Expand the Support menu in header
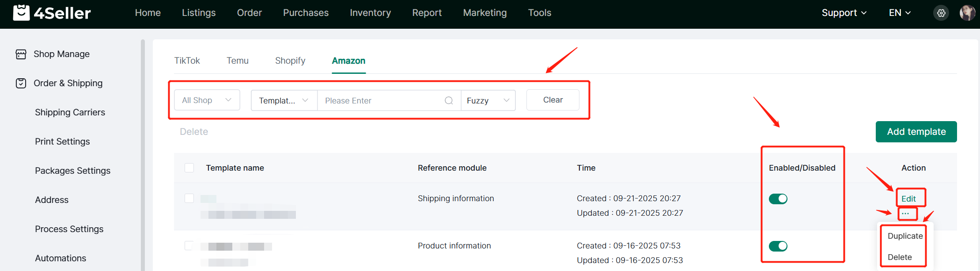Screen dimensions: 980x271 [844, 13]
